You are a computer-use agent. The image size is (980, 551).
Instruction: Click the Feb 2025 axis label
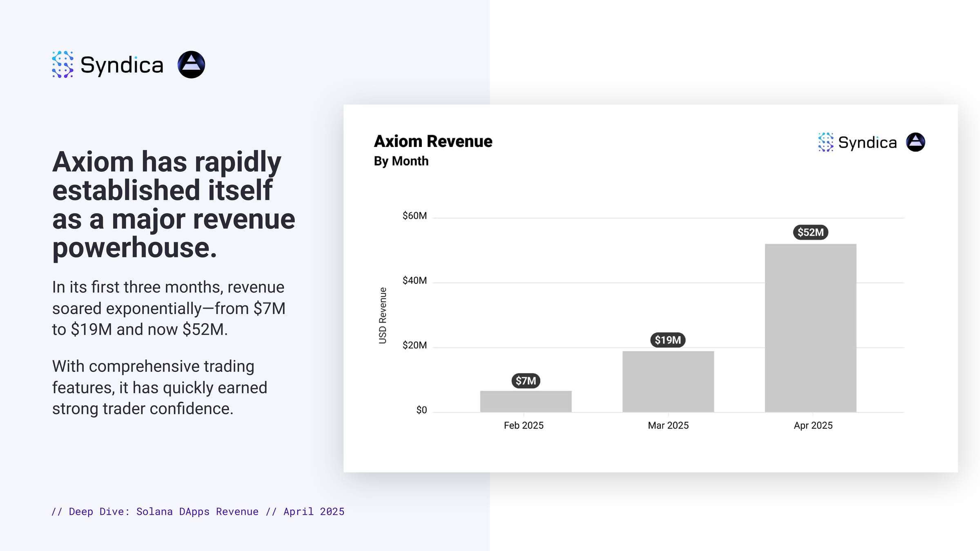click(524, 425)
